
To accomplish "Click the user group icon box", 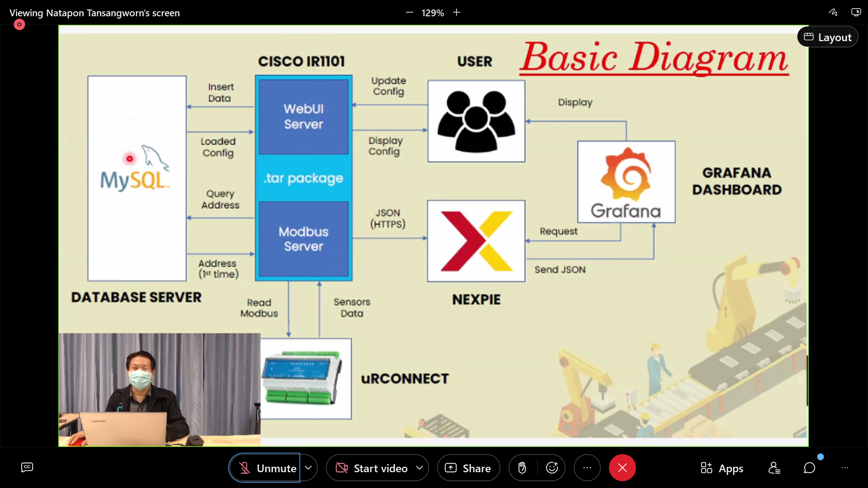I will pos(476,121).
